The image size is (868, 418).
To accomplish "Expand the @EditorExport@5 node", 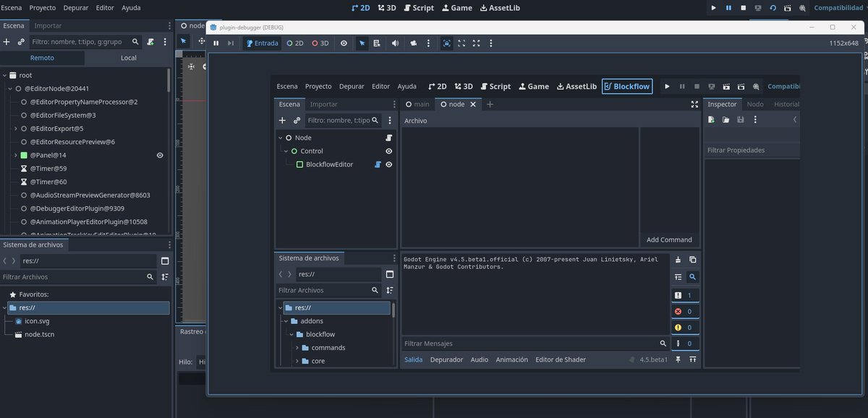I will (x=16, y=128).
